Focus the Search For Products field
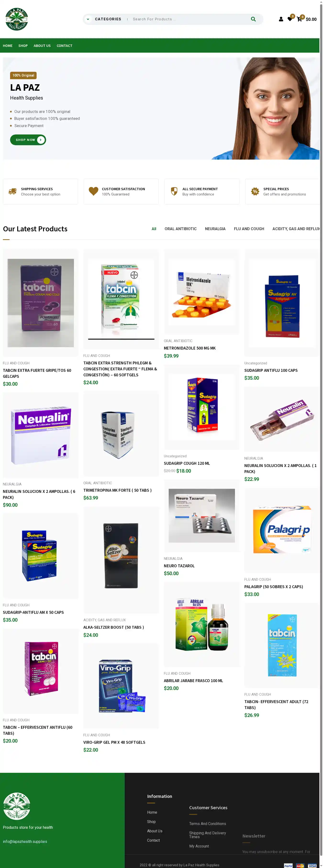The height and width of the screenshot is (868, 323). 189,19
